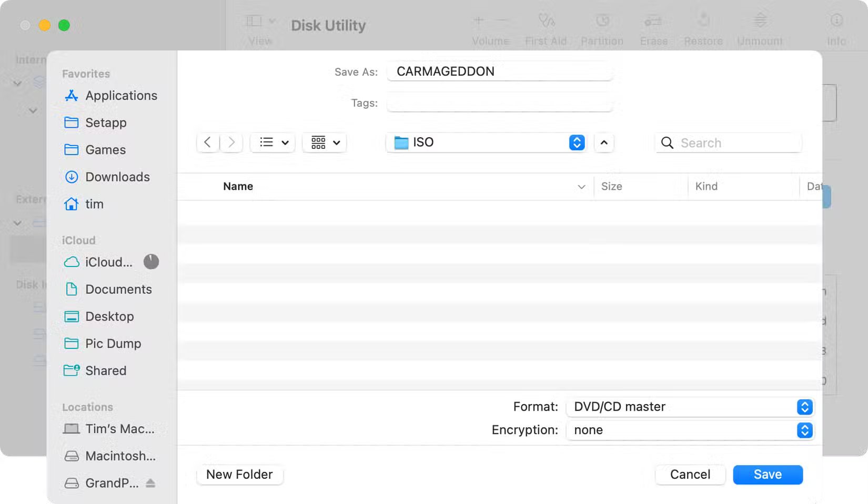
Task: Sort files by Name column header
Action: [x=238, y=187]
